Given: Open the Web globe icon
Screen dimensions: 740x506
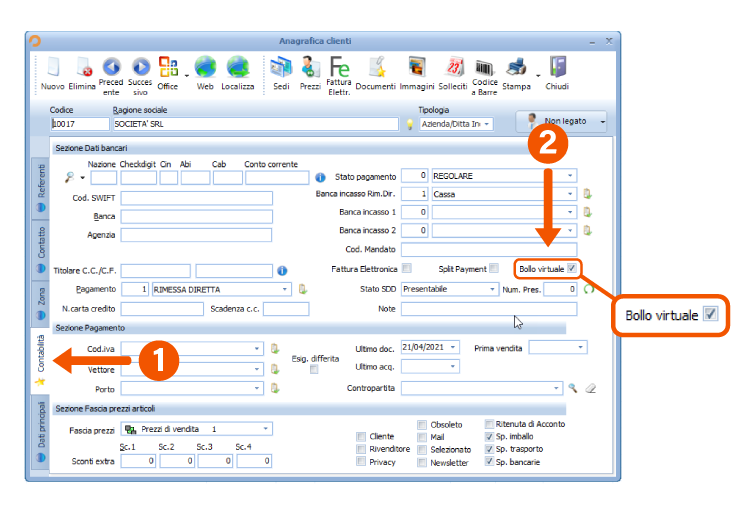Looking at the screenshot, I should pos(205,67).
